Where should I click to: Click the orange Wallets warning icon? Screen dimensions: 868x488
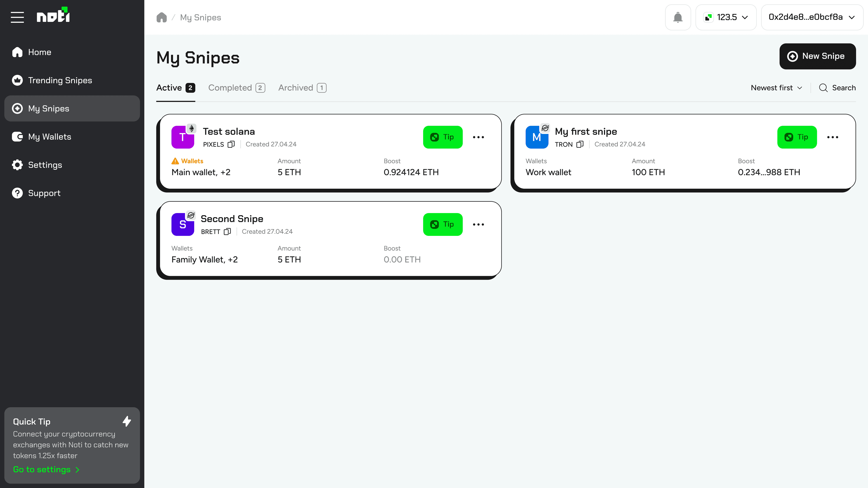175,161
